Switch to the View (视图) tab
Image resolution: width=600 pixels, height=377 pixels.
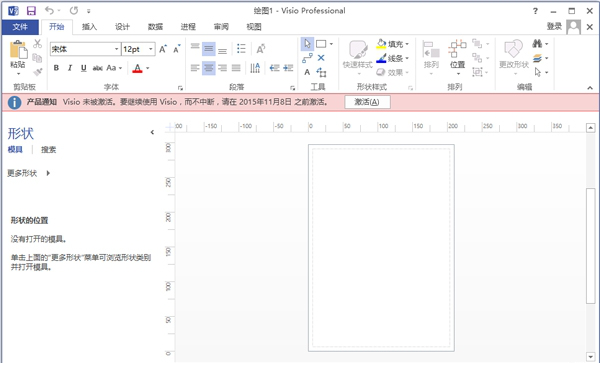254,27
